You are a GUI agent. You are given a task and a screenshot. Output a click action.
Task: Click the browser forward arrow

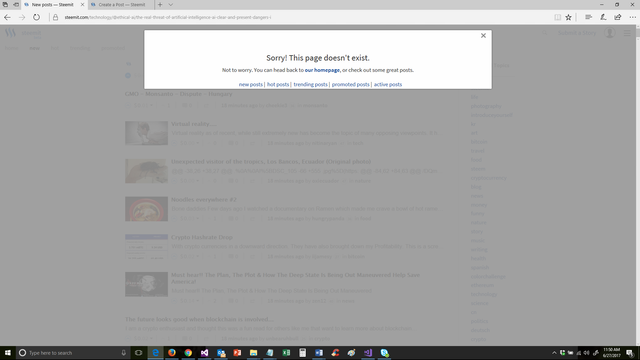coord(22,17)
